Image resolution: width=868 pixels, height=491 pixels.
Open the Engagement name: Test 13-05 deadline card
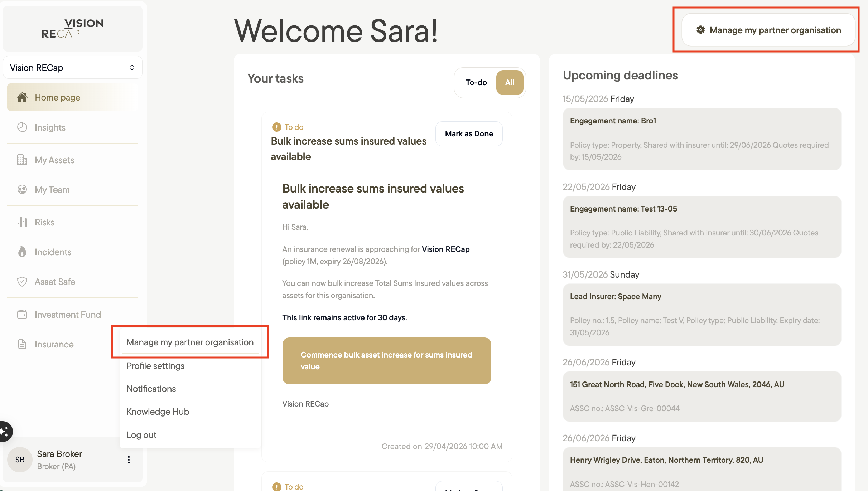click(701, 227)
